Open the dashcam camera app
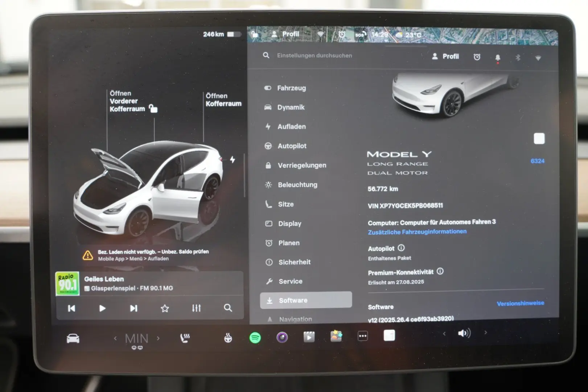588x392 pixels. (x=282, y=338)
